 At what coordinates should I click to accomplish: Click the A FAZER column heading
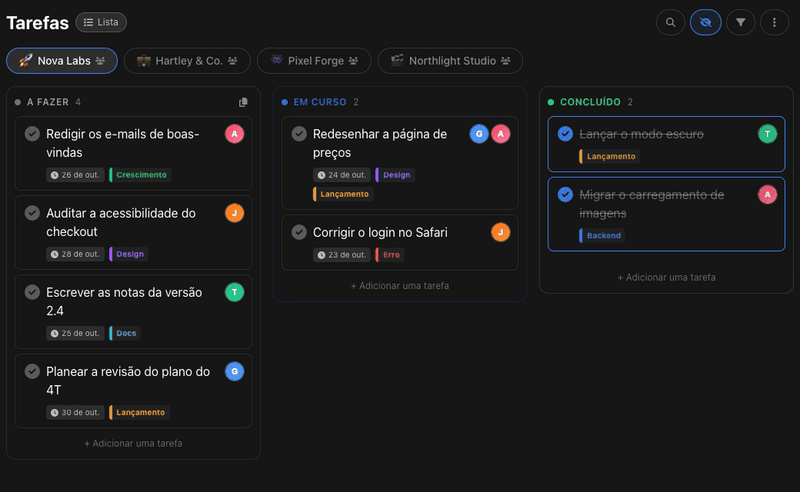tap(47, 102)
